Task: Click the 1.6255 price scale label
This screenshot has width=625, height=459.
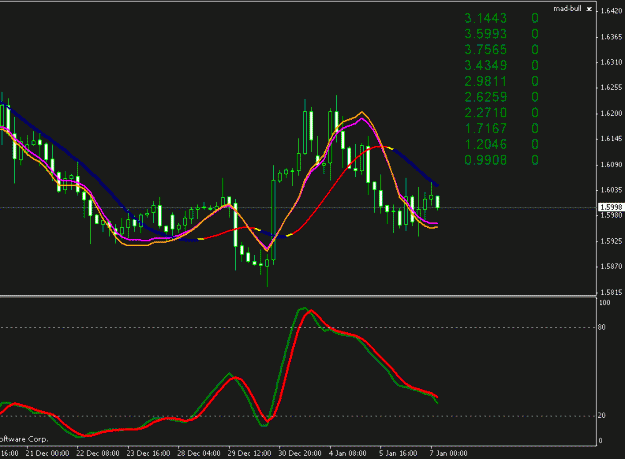Action: pyautogui.click(x=611, y=88)
